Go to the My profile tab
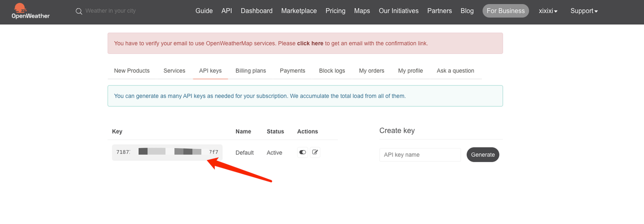644x224 pixels. click(411, 71)
